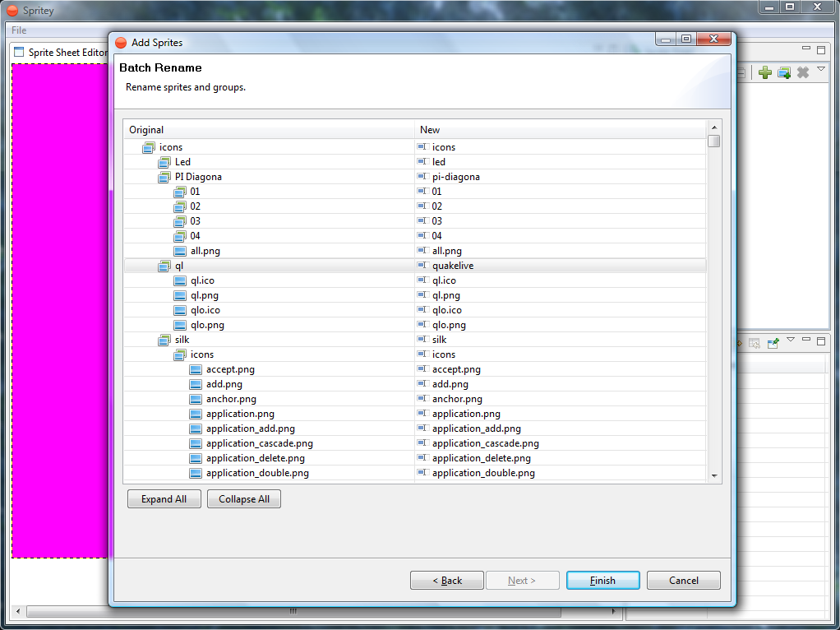840x630 pixels.
Task: Click the add group icon in Spritey toolbar
Action: coord(784,72)
